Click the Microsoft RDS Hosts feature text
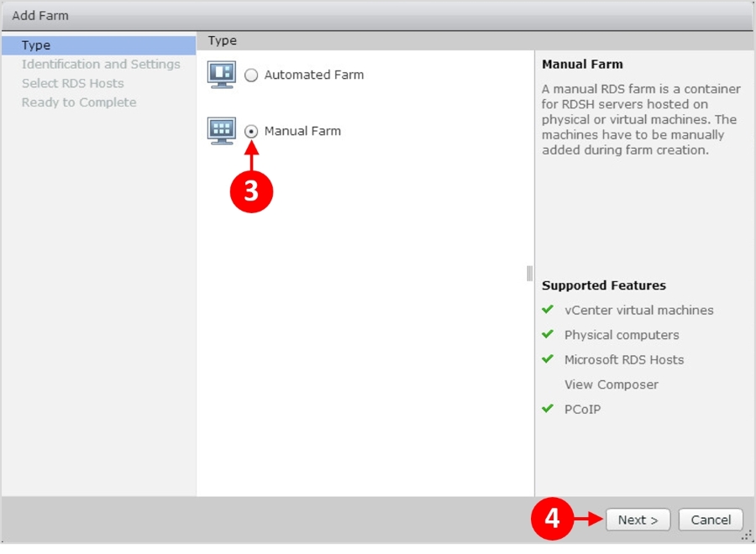756x554 pixels. pos(624,360)
